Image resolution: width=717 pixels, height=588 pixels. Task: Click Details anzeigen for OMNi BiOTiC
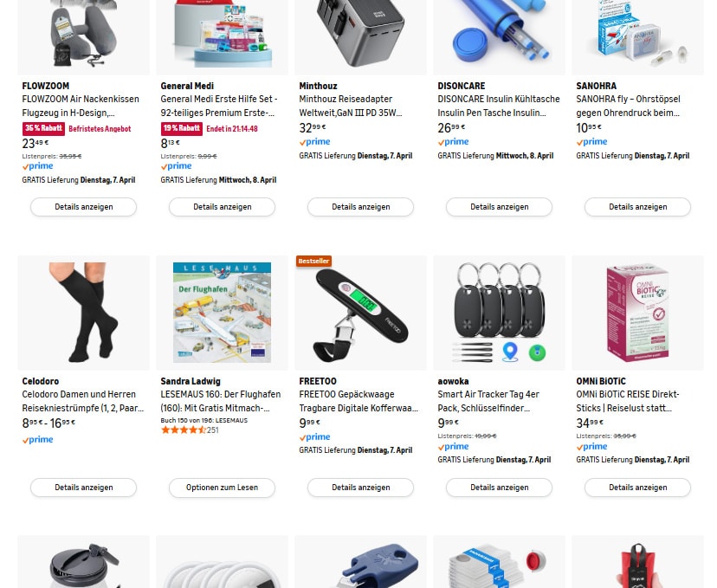(x=637, y=488)
